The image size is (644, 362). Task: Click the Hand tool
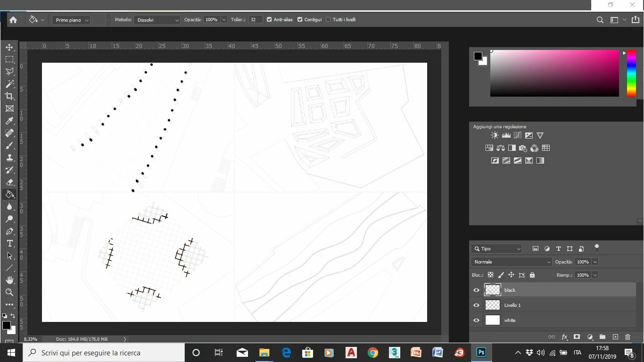coord(9,280)
